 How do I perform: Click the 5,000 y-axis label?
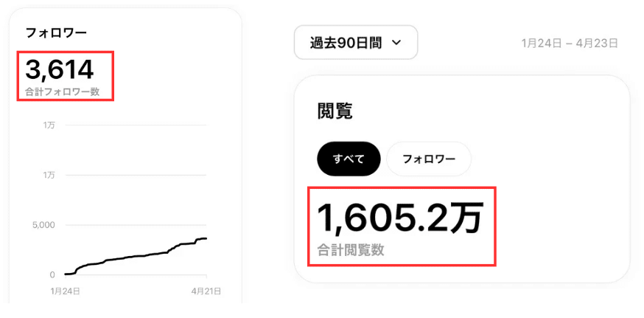(x=42, y=225)
